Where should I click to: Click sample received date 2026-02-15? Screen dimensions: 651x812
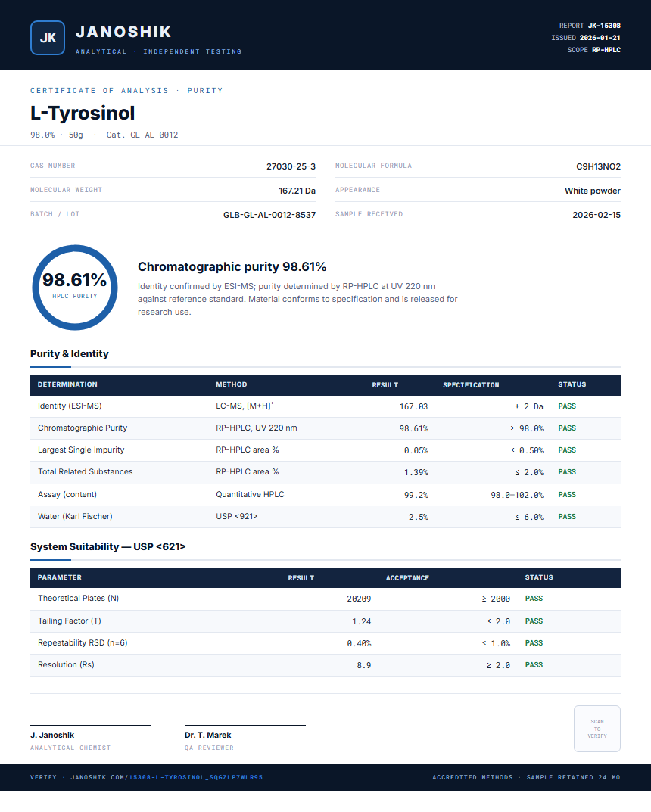pyautogui.click(x=596, y=215)
